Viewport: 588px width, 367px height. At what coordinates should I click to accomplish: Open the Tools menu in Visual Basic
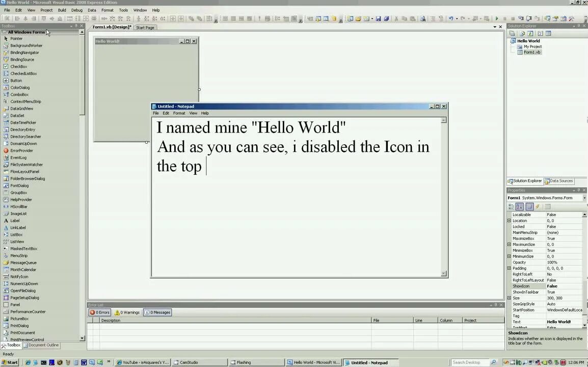click(123, 10)
